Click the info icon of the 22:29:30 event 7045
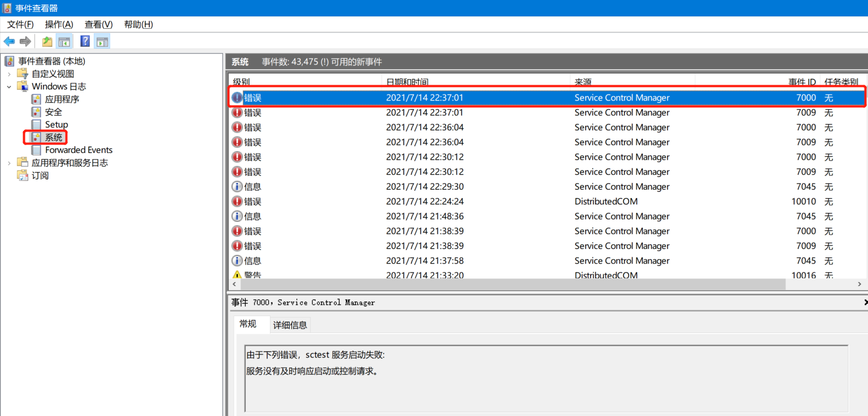 [x=237, y=187]
